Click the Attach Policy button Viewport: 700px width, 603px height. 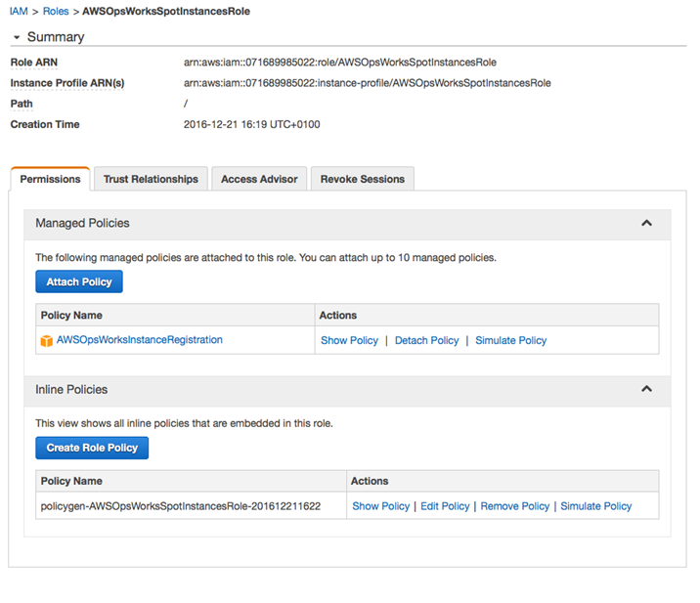coord(79,281)
